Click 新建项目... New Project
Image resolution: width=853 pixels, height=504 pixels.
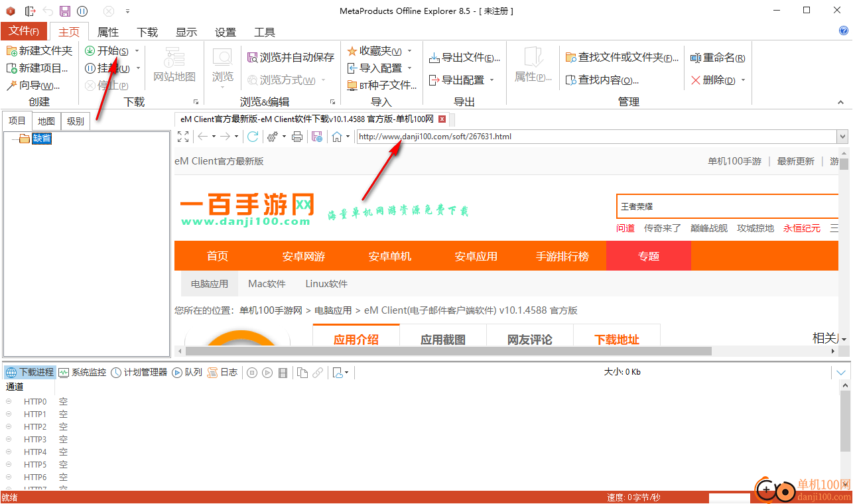tap(37, 68)
